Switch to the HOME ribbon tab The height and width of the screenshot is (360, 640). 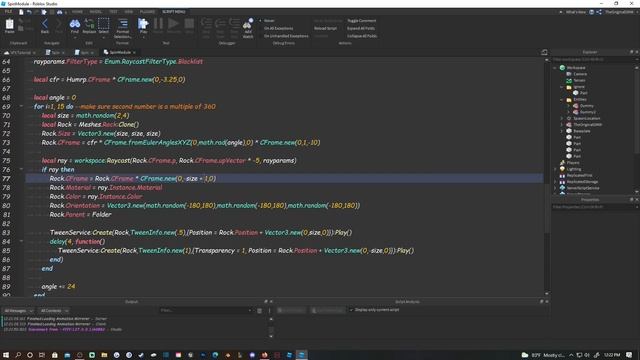click(77, 12)
